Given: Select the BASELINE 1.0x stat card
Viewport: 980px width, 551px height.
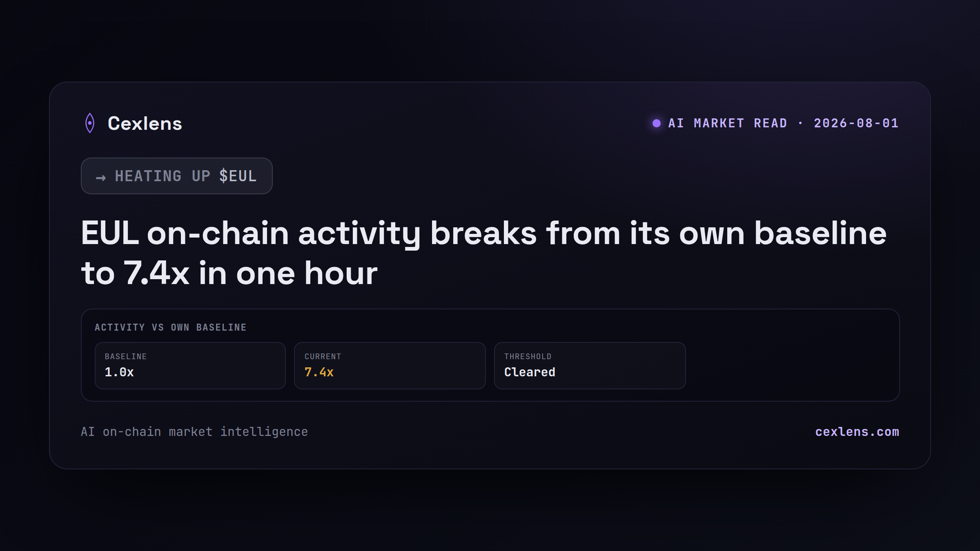Looking at the screenshot, I should tap(190, 366).
